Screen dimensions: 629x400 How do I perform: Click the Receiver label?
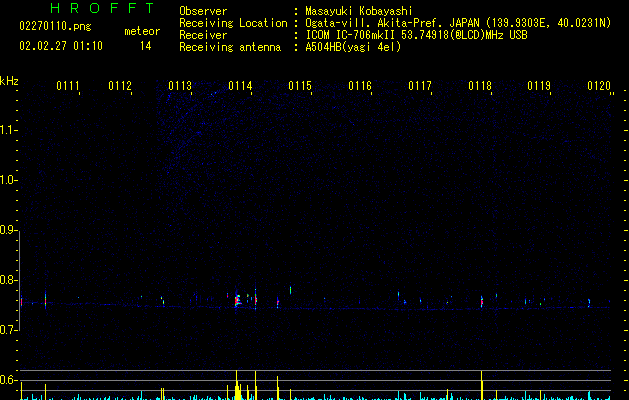click(203, 35)
